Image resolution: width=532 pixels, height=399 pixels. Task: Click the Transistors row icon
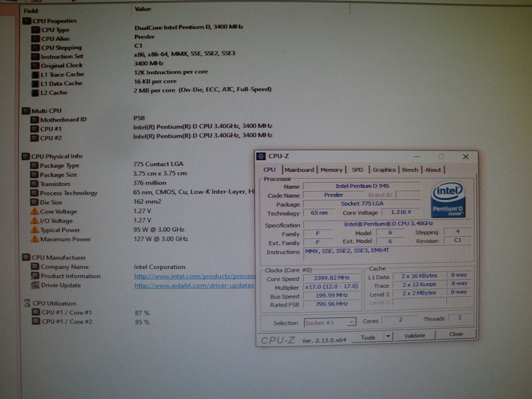point(34,184)
